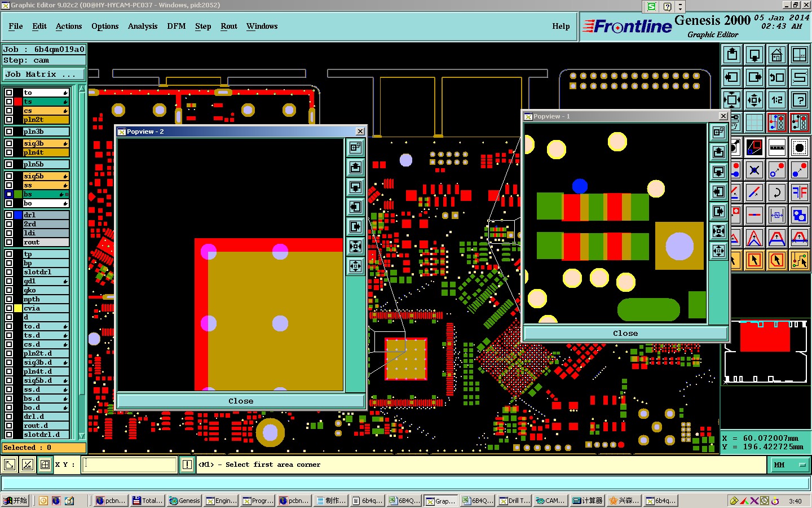Toggle the checkbox for layer 'sig3b'

tap(9, 143)
